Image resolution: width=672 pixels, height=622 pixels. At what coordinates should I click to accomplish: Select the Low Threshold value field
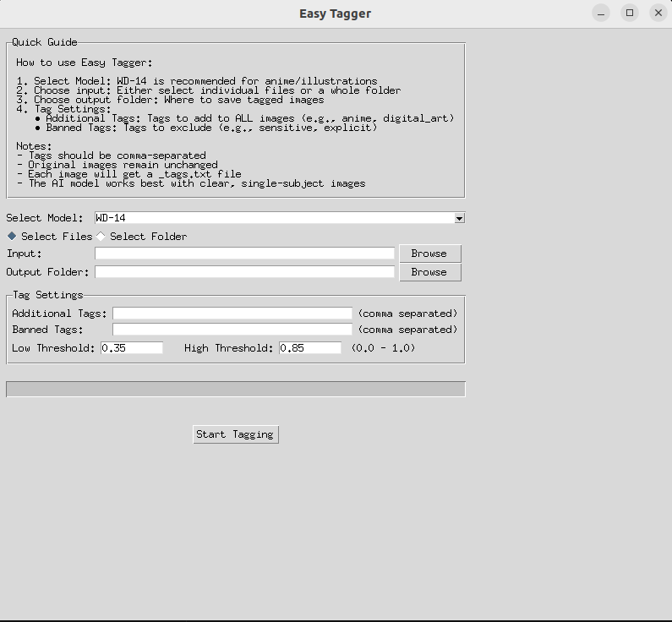point(132,348)
